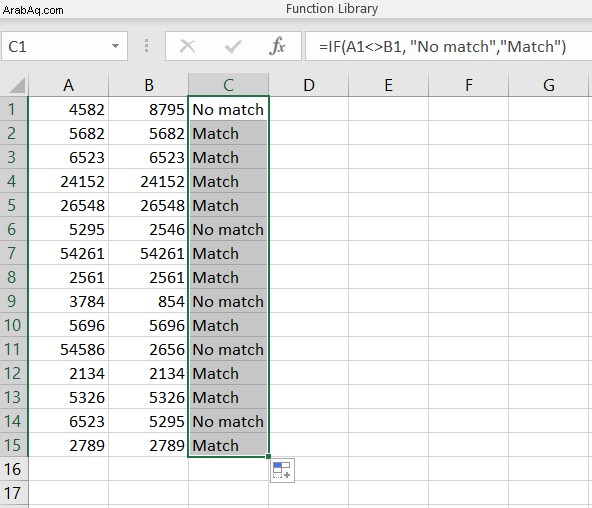The image size is (592, 508).
Task: Select column G header
Action: [x=549, y=85]
